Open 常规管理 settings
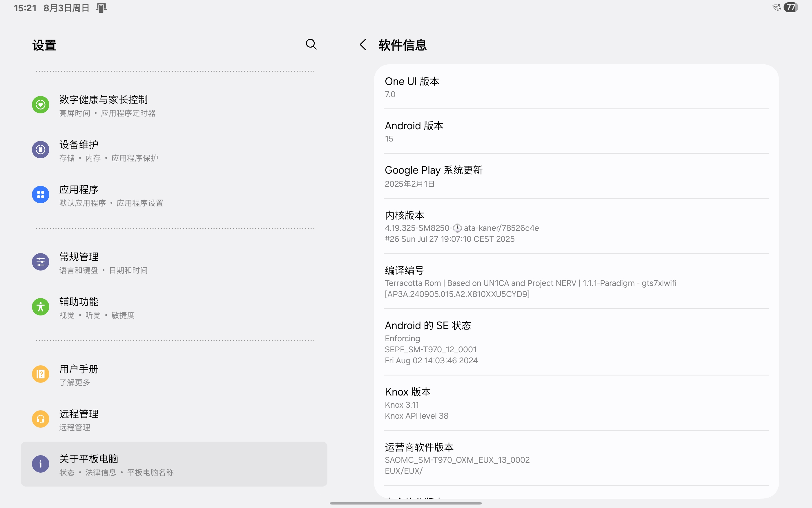The width and height of the screenshot is (812, 508). tap(174, 262)
